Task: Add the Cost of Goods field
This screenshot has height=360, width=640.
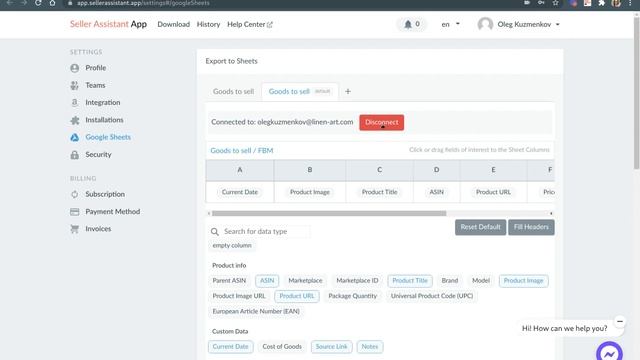Action: pos(282,347)
